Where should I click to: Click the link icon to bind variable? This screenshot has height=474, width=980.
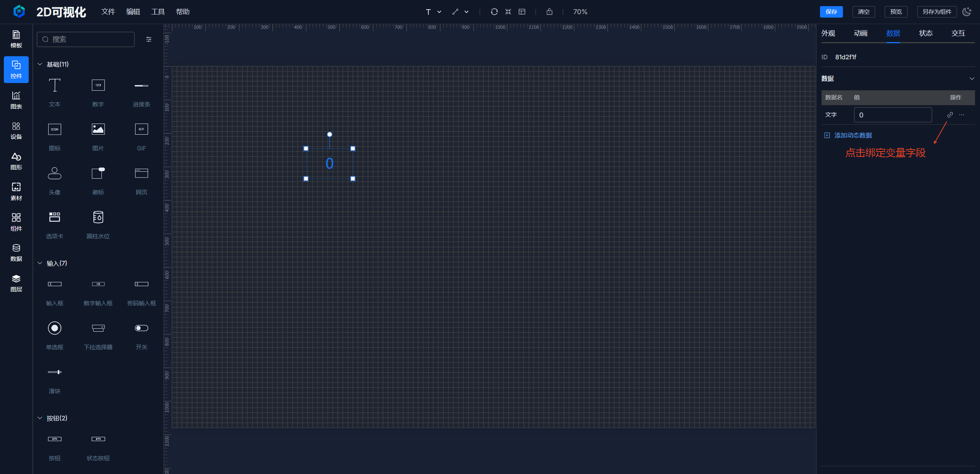coord(950,115)
